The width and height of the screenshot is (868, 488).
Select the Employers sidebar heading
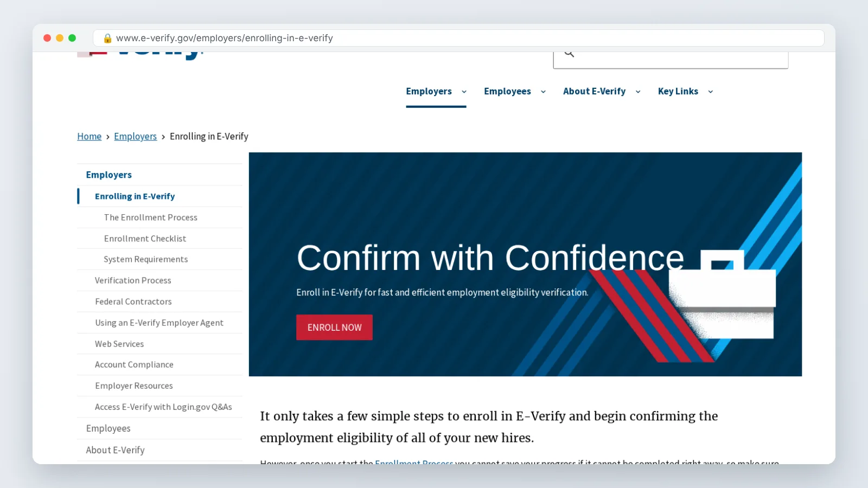pos(108,175)
